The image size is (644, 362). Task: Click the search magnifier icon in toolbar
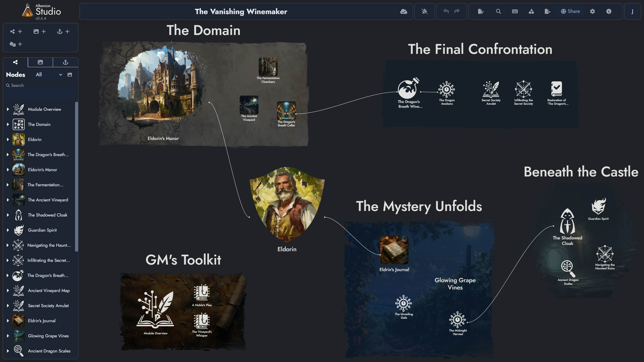498,11
